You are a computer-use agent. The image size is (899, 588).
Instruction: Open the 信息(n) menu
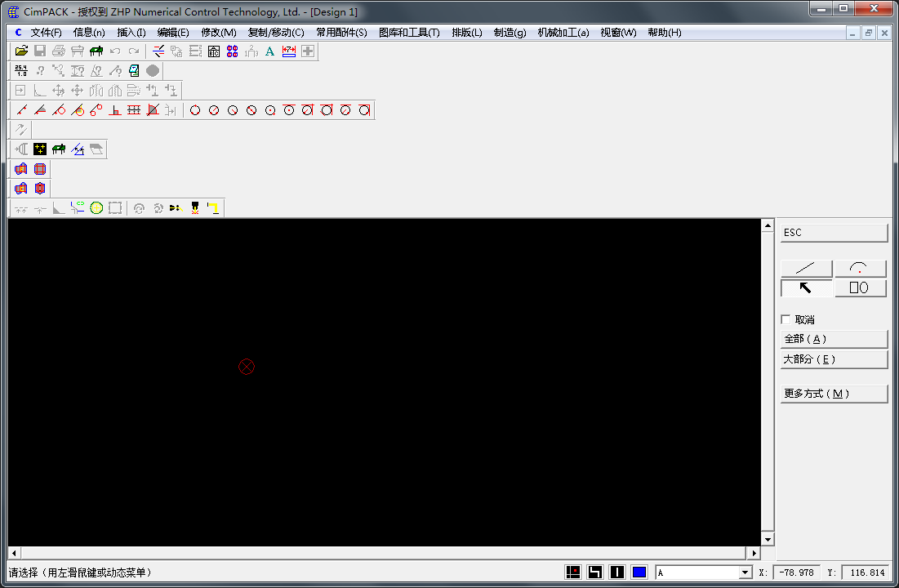89,33
